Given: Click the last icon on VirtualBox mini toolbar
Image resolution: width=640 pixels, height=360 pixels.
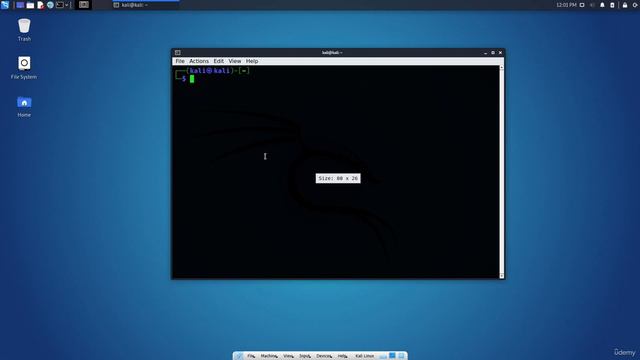Looking at the screenshot, I should coord(401,356).
